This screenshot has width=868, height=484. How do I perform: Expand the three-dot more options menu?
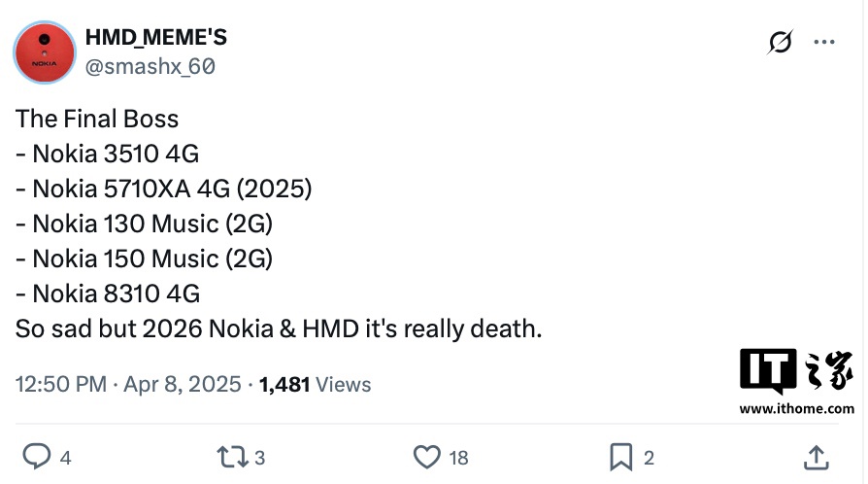(x=823, y=43)
